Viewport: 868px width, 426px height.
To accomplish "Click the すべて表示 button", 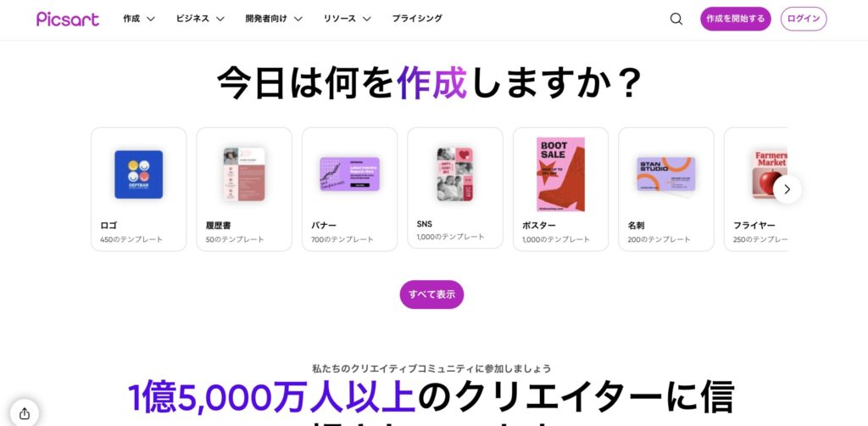I will click(431, 294).
